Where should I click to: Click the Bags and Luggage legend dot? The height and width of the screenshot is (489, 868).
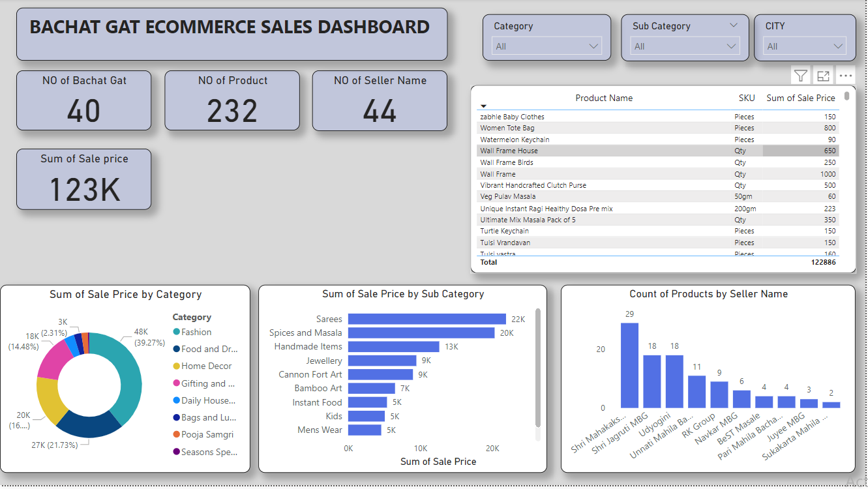176,418
